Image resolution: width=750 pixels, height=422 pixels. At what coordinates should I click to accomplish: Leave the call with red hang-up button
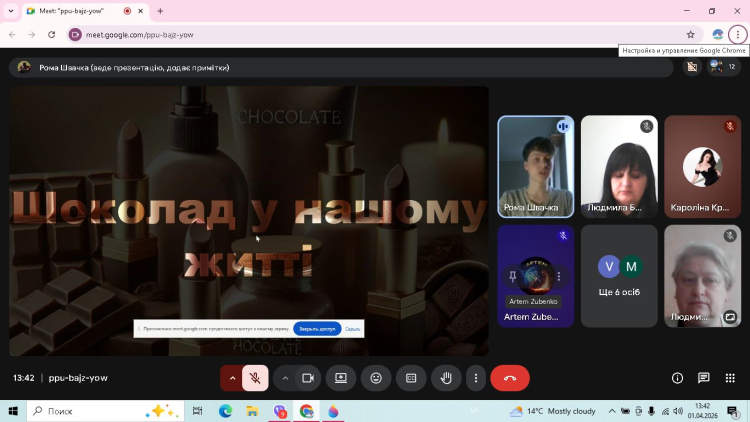point(510,378)
